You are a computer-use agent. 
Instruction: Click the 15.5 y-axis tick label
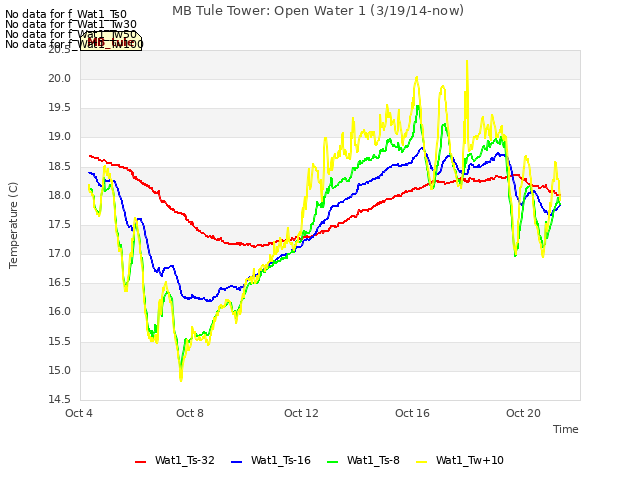60,341
